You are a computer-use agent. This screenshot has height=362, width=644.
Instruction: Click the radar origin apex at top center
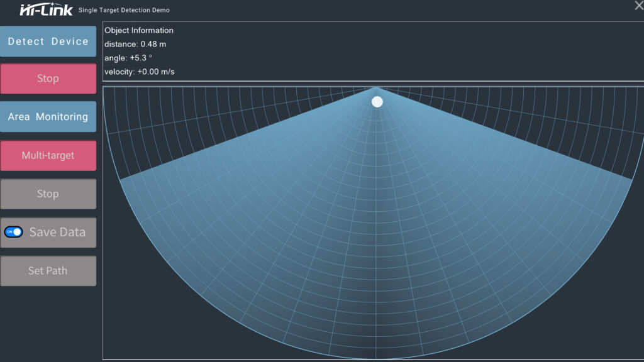[375, 87]
